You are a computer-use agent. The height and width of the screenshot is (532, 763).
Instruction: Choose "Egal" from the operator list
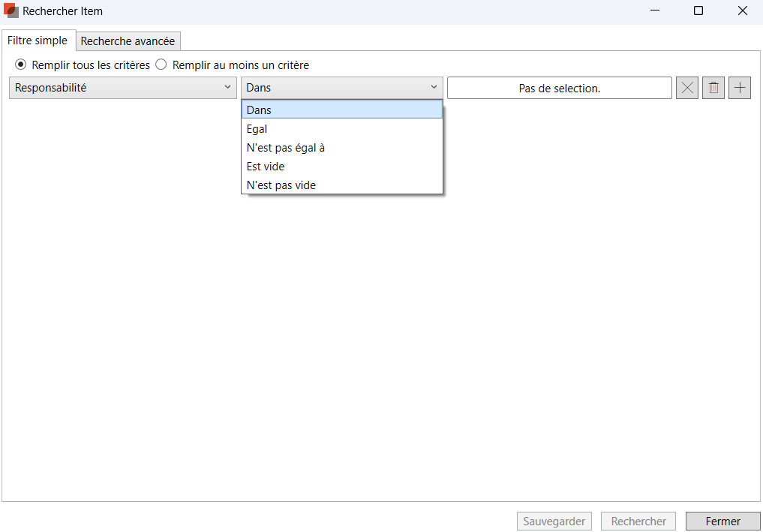click(x=342, y=129)
